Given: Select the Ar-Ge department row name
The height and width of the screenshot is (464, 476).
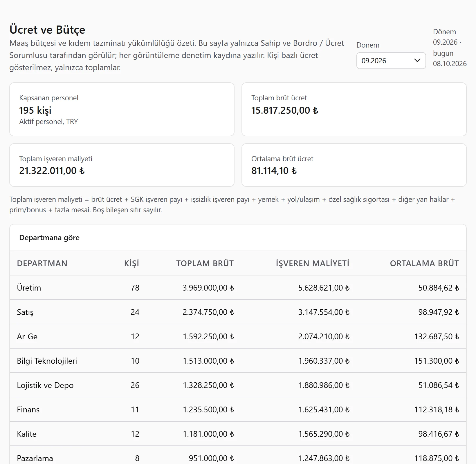Looking at the screenshot, I should 27,336.
